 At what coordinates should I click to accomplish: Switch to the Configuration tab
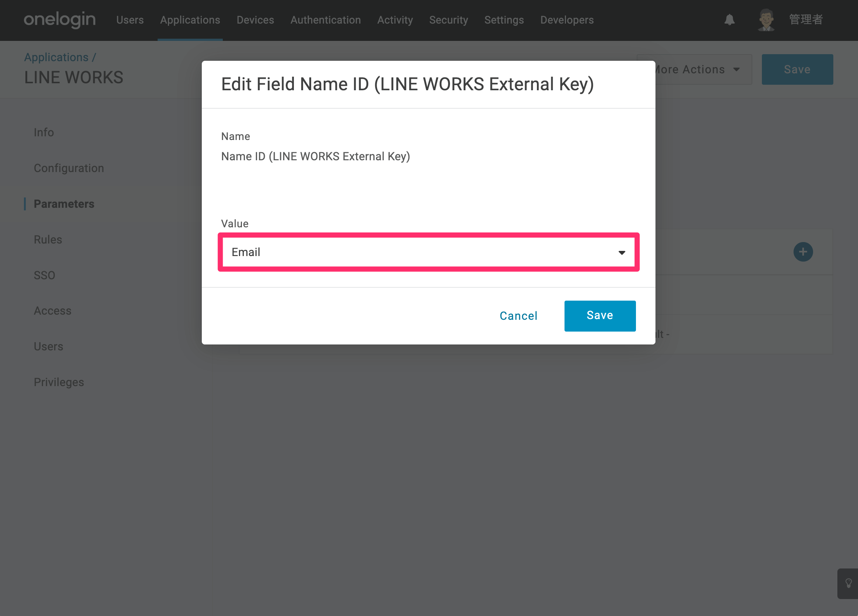(69, 168)
